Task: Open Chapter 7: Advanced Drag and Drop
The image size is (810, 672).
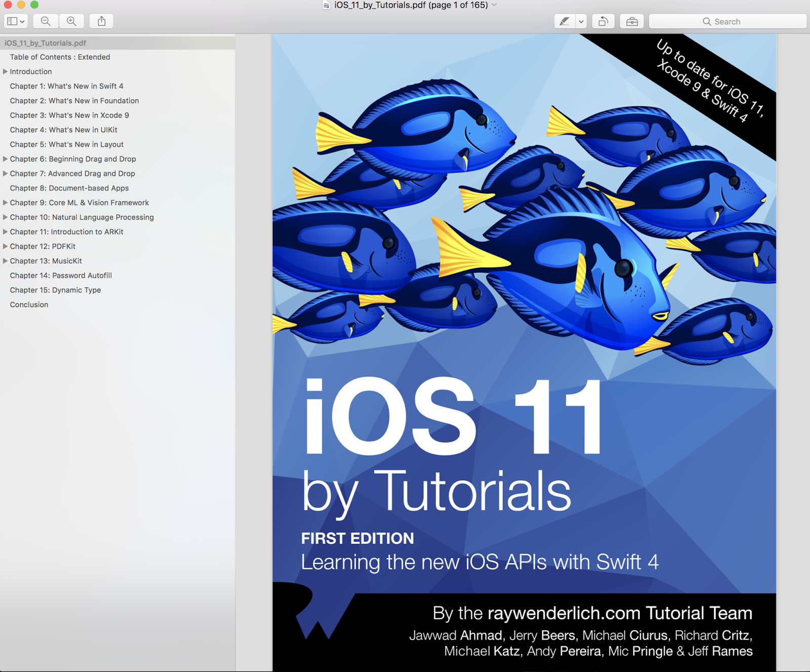Action: tap(72, 174)
